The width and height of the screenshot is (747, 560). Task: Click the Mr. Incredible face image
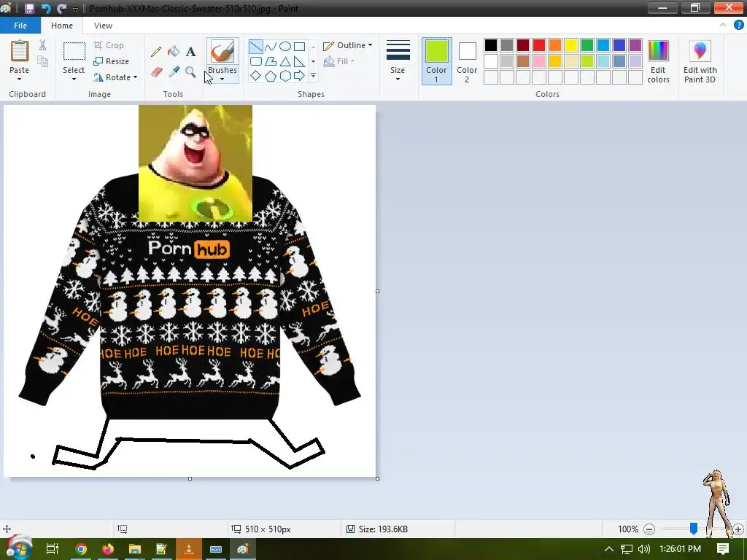(196, 163)
